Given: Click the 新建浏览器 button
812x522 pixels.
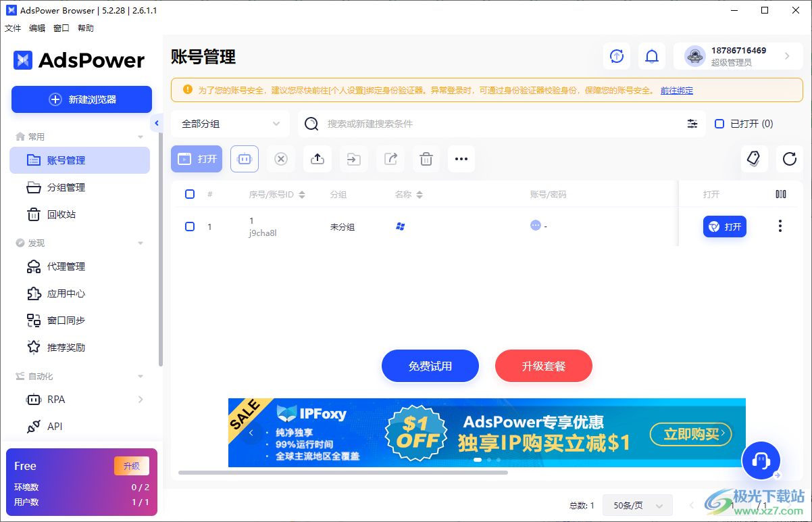Looking at the screenshot, I should point(81,99).
